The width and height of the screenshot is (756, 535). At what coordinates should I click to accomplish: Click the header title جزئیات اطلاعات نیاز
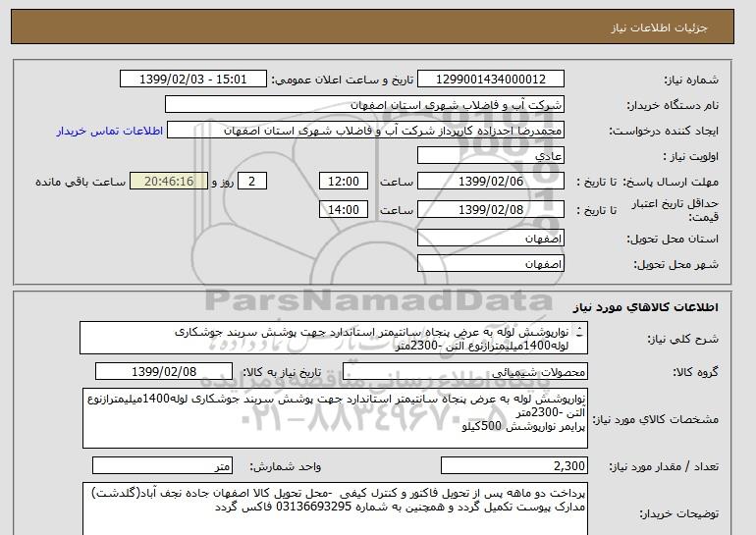coord(660,27)
